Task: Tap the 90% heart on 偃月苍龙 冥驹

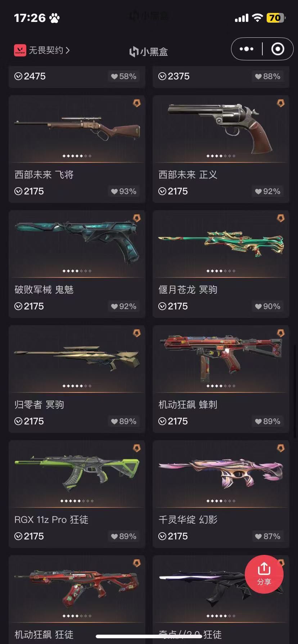Action: click(267, 306)
